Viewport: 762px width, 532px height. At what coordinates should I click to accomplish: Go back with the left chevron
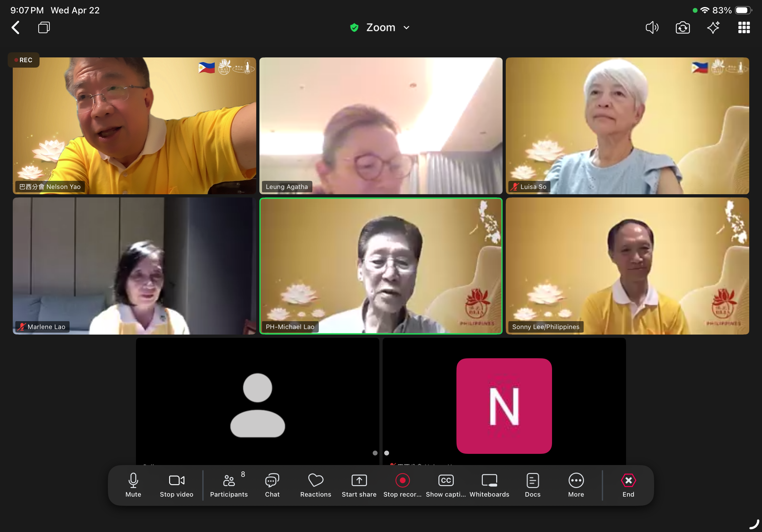tap(16, 27)
